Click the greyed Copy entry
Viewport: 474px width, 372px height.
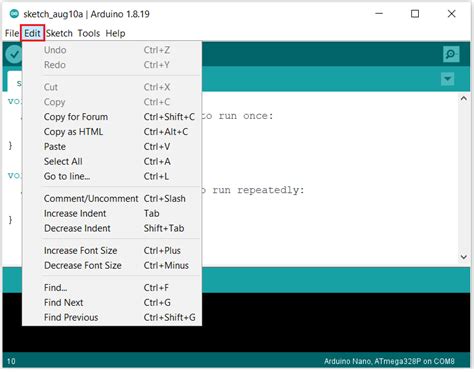coord(112,102)
